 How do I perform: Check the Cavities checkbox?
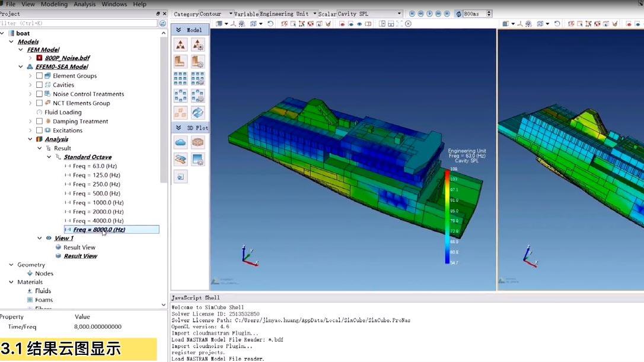point(39,85)
